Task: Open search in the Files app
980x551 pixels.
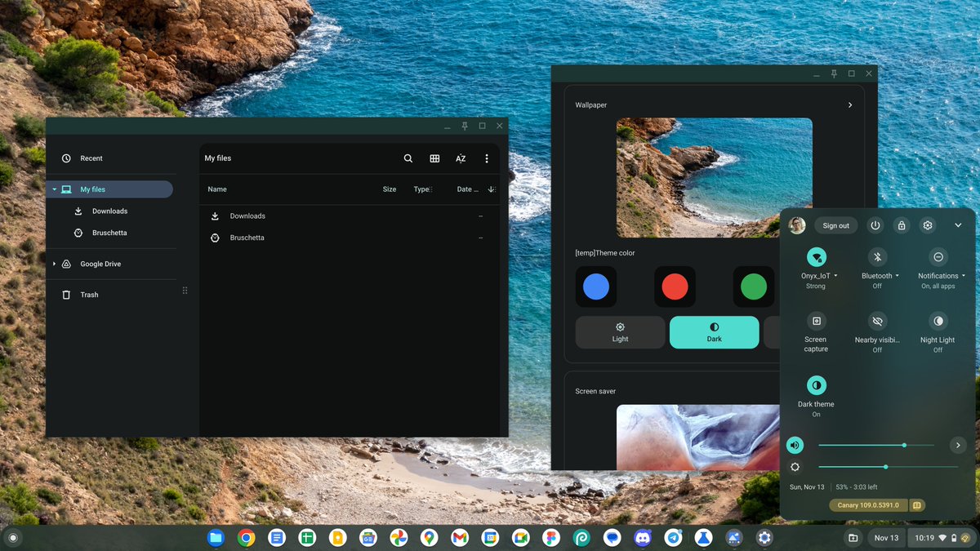Action: tap(408, 158)
